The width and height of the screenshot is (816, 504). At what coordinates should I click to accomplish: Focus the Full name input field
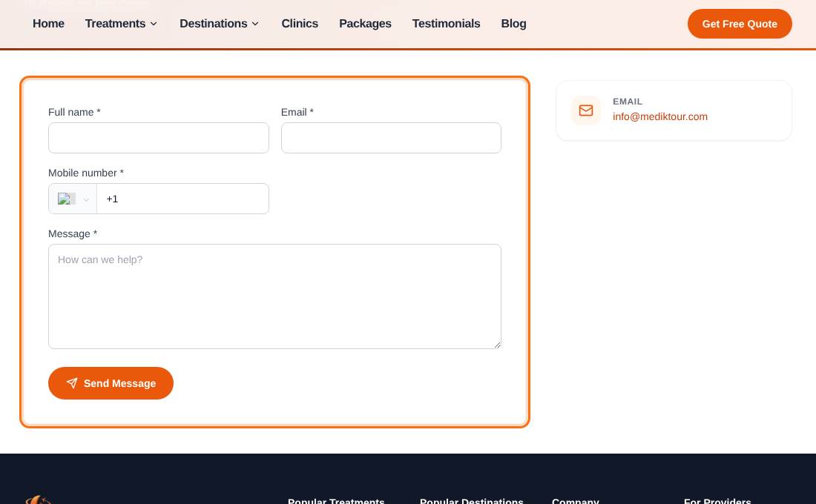[159, 138]
